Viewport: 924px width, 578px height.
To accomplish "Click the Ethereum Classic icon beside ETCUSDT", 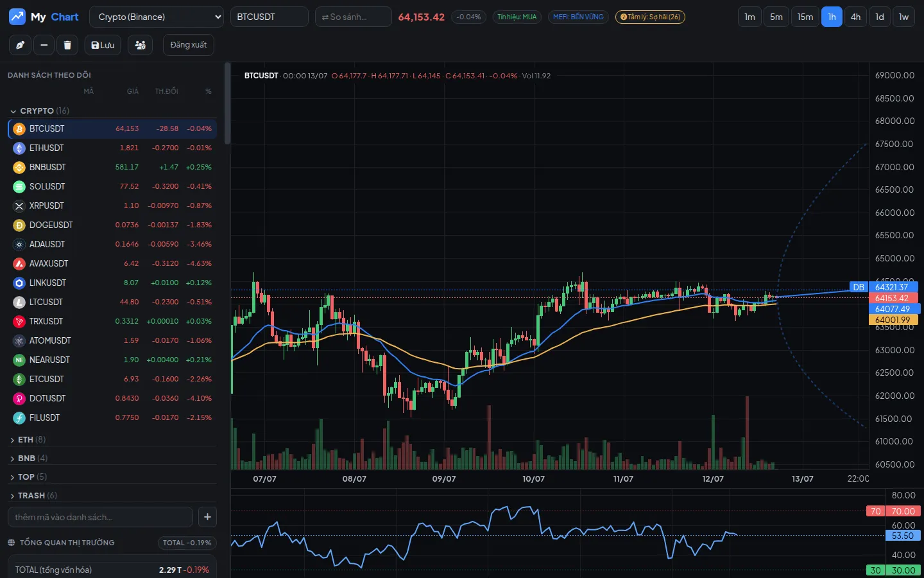I will pyautogui.click(x=19, y=379).
